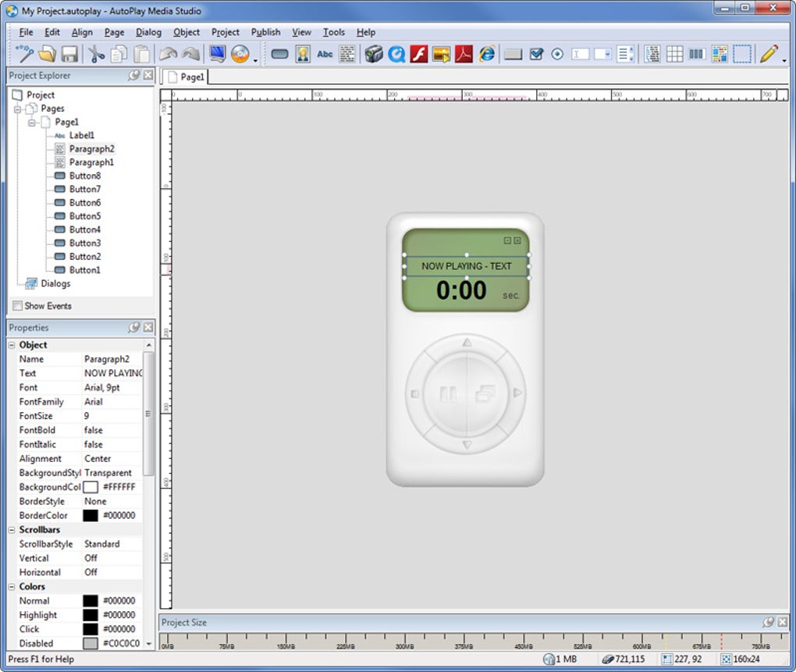Click the Cut scissors icon
The image size is (796, 672).
coord(96,54)
